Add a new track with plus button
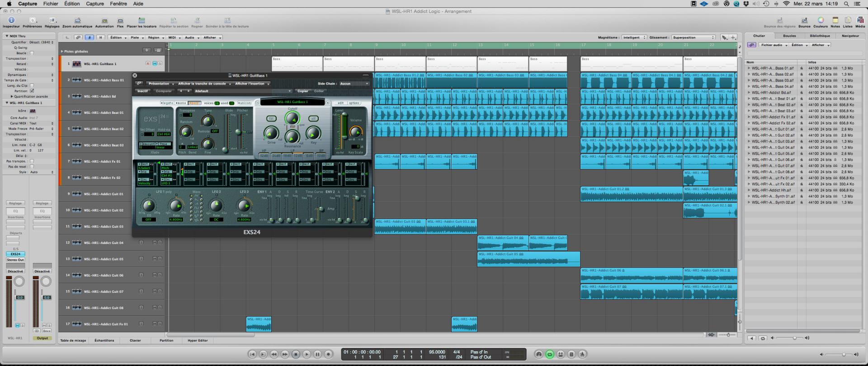The width and height of the screenshot is (868, 366). (146, 50)
